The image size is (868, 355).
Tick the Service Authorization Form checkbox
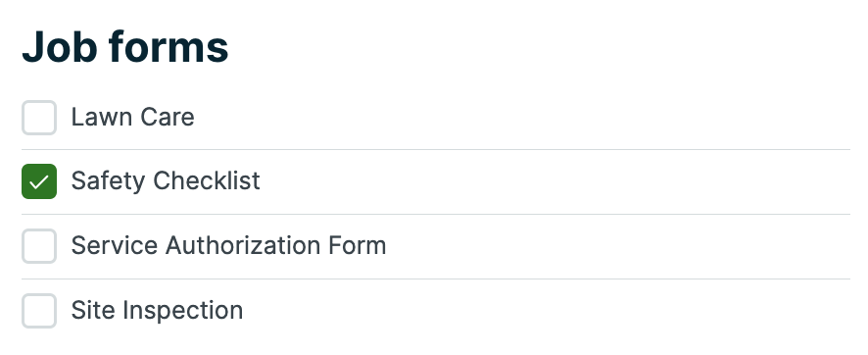[39, 246]
